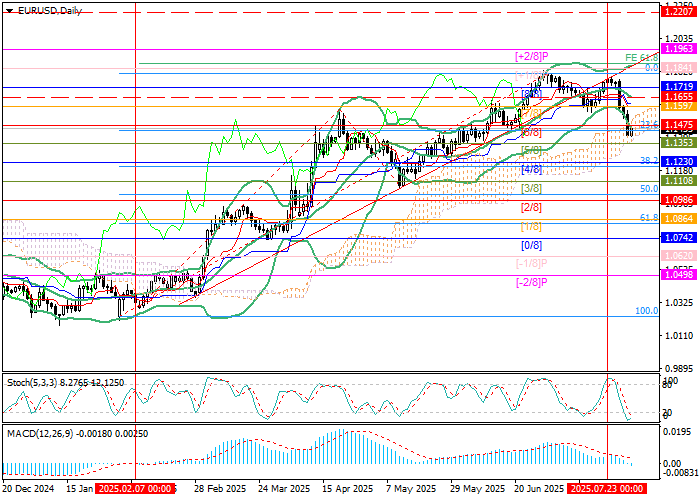Click the orange 1.0864 price tag
Image resolution: width=700 pixels, height=500 pixels.
tap(677, 217)
